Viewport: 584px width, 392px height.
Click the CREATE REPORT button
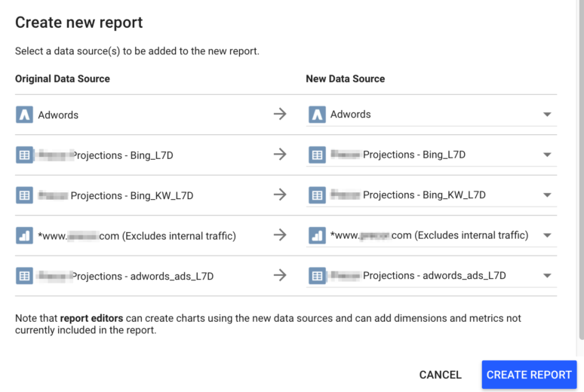[529, 375]
